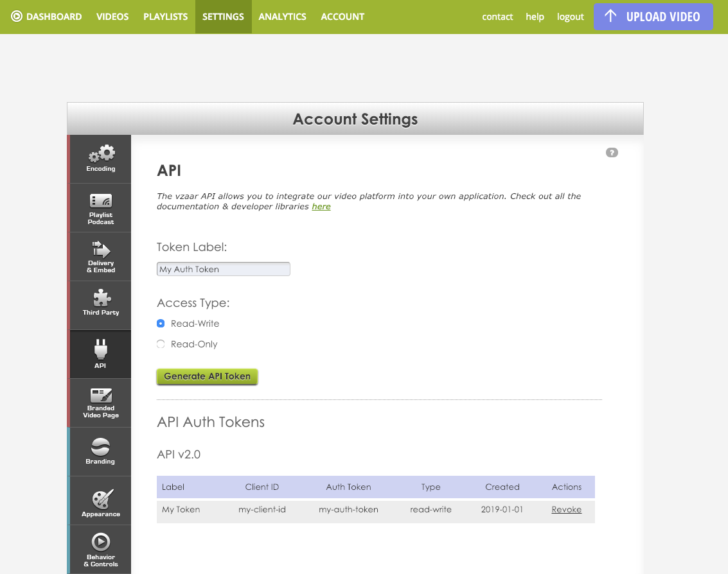The image size is (728, 574).
Task: Select the Read-Write access type
Action: (161, 324)
